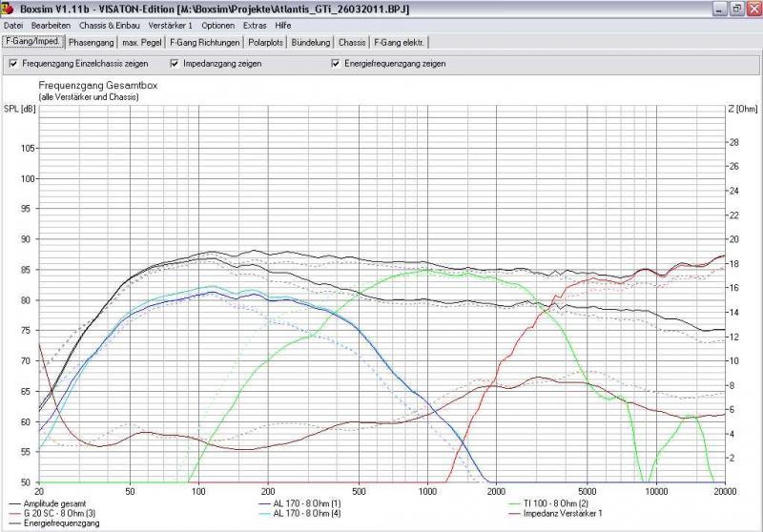Screen dimensions: 763x532
Task: Open the Bearbeiten menu
Action: (51, 26)
